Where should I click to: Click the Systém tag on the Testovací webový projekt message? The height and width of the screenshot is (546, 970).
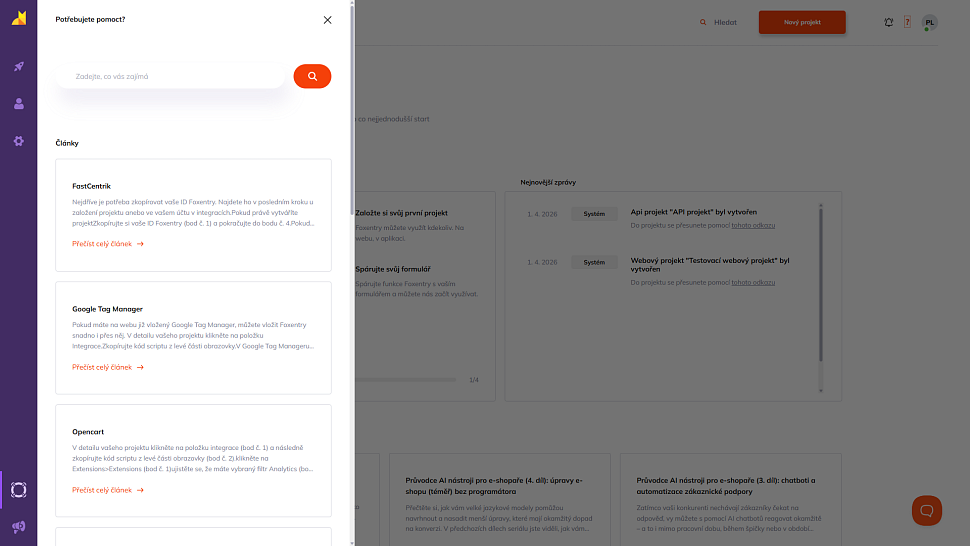pyautogui.click(x=594, y=262)
